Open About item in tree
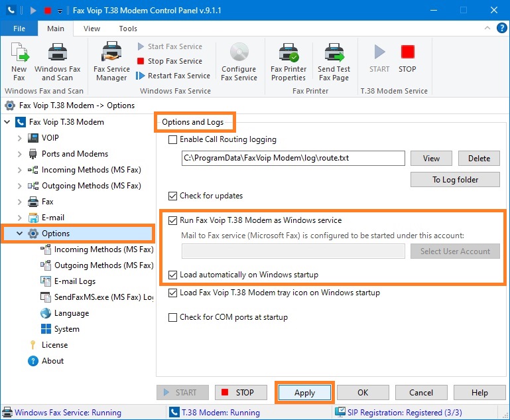The image size is (510, 420). click(52, 361)
